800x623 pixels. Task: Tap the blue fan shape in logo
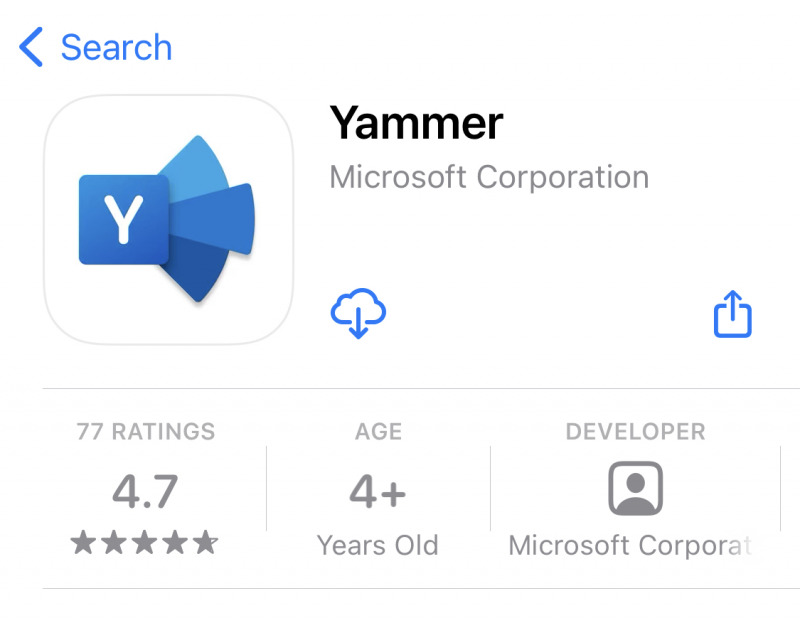tap(212, 220)
